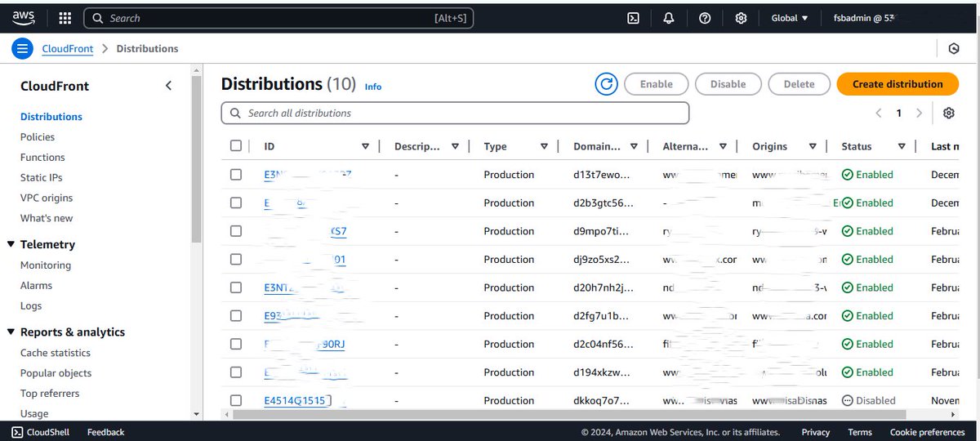This screenshot has height=441, width=980.
Task: Open the services grid menu
Action: (x=65, y=18)
